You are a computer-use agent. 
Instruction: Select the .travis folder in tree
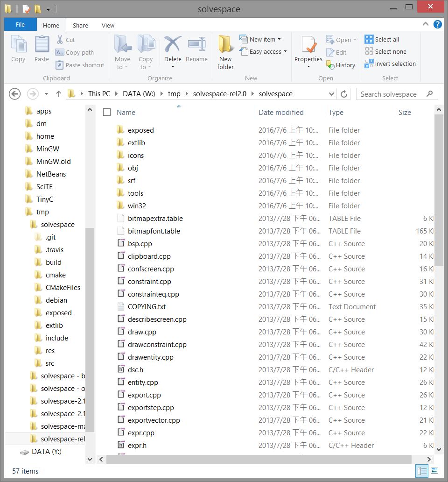[54, 249]
